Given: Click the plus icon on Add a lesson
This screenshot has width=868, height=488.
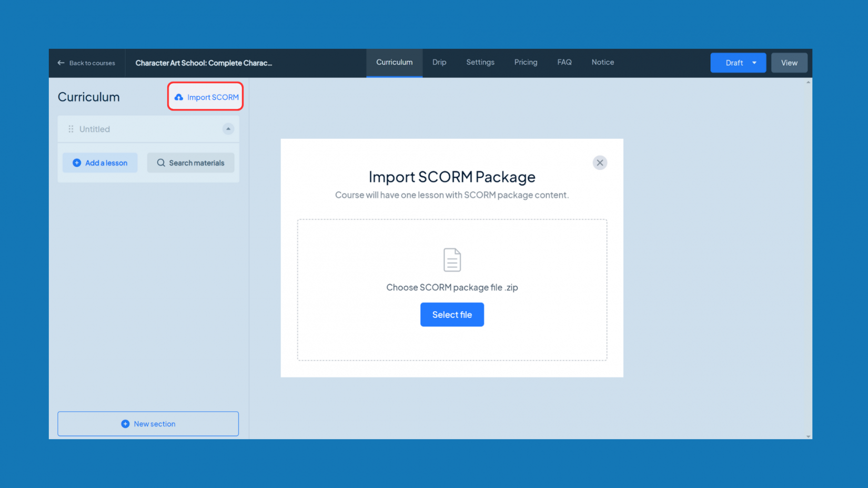Looking at the screenshot, I should pyautogui.click(x=77, y=162).
